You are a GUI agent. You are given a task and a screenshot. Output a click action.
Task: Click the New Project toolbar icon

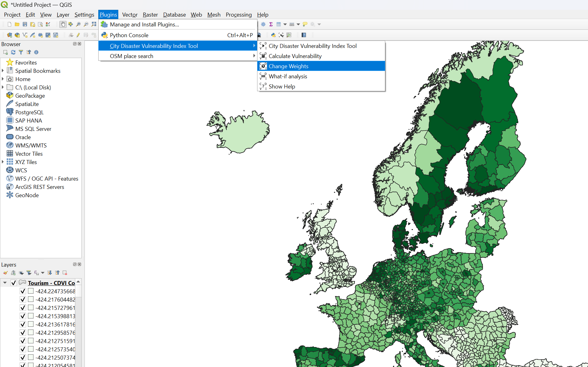point(10,24)
